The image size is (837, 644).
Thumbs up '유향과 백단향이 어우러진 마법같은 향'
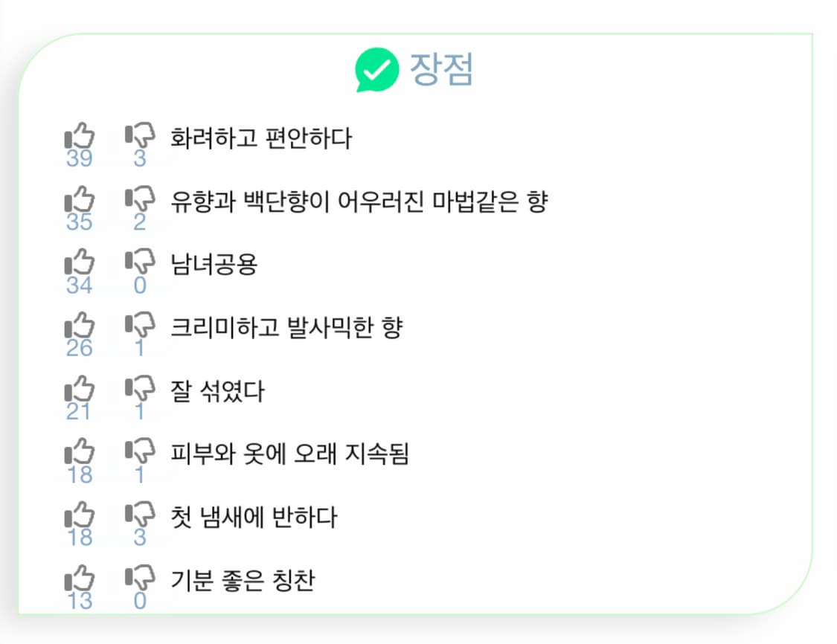(80, 199)
